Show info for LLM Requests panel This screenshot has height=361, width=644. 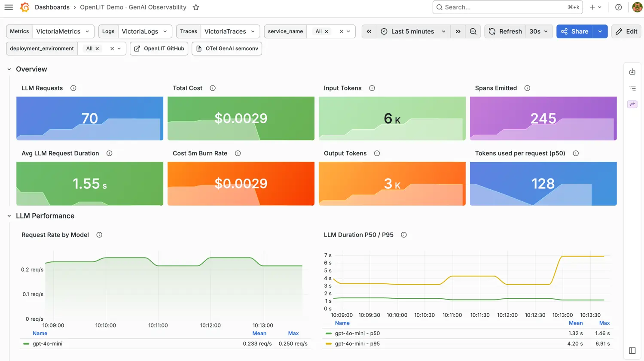(73, 88)
